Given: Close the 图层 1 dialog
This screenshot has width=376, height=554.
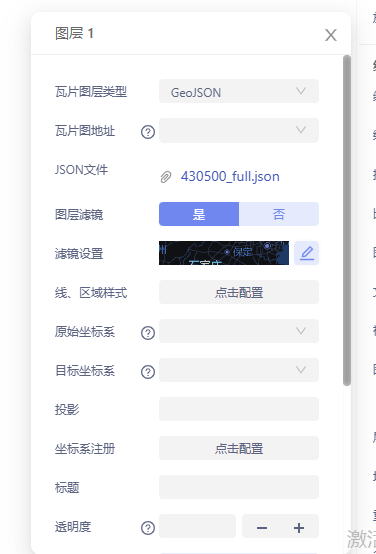Looking at the screenshot, I should point(330,35).
